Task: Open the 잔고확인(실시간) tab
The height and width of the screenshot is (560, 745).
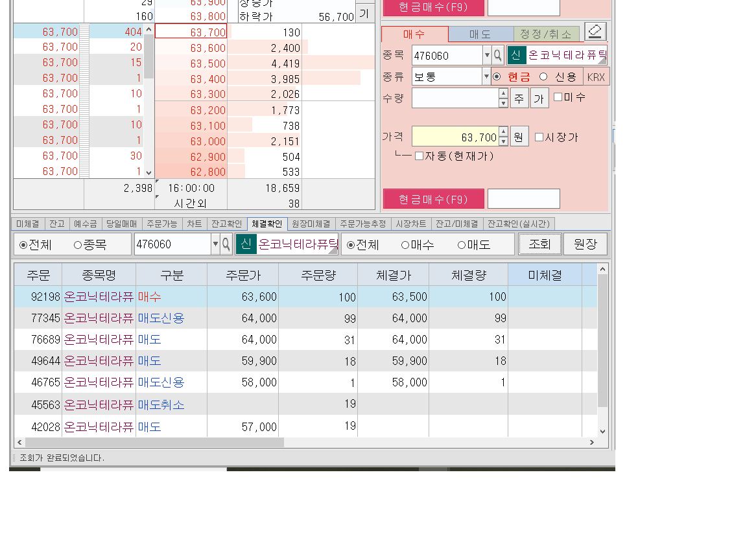Action: click(x=519, y=224)
